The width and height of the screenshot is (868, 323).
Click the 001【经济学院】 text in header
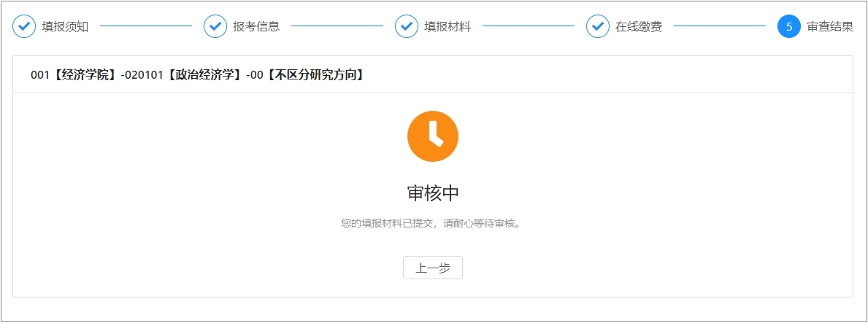click(x=73, y=74)
